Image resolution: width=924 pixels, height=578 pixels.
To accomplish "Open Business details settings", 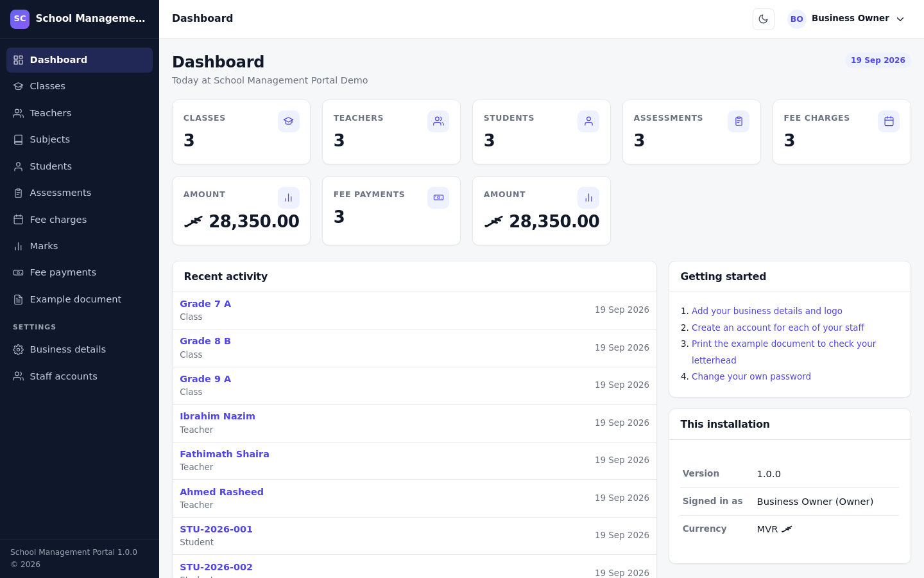I will tap(80, 349).
